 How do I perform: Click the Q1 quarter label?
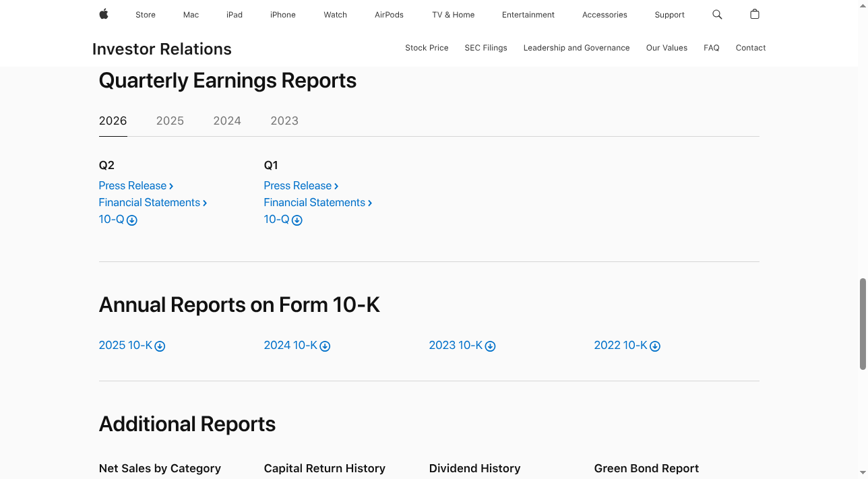(x=271, y=166)
